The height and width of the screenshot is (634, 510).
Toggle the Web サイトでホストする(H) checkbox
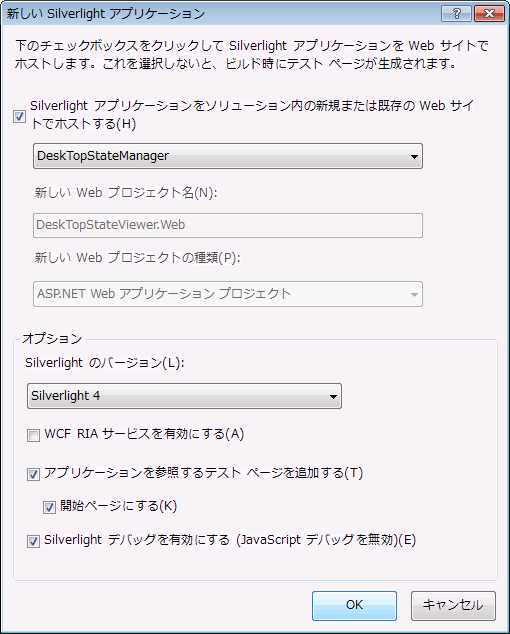pos(19,117)
